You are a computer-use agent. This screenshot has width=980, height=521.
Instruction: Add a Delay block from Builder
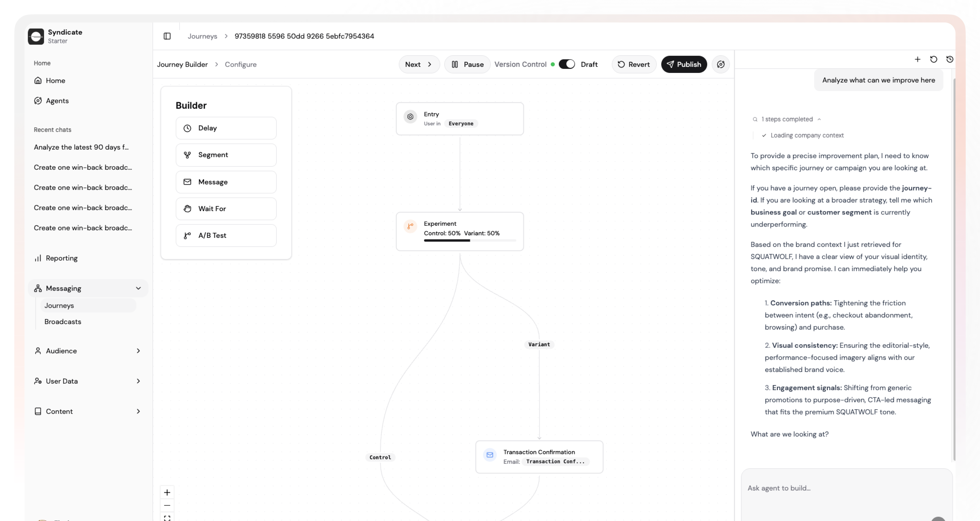pyautogui.click(x=226, y=128)
